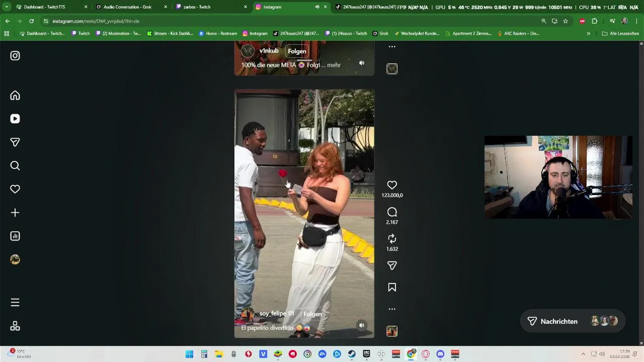The image size is (644, 362).
Task: Follow soy_felipe_01 with Folgen button
Action: tap(312, 314)
